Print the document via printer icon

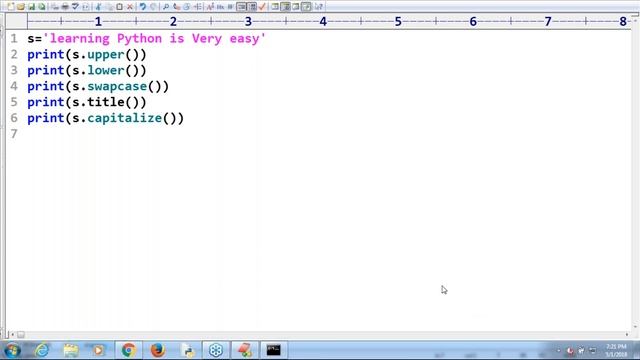pos(65,7)
